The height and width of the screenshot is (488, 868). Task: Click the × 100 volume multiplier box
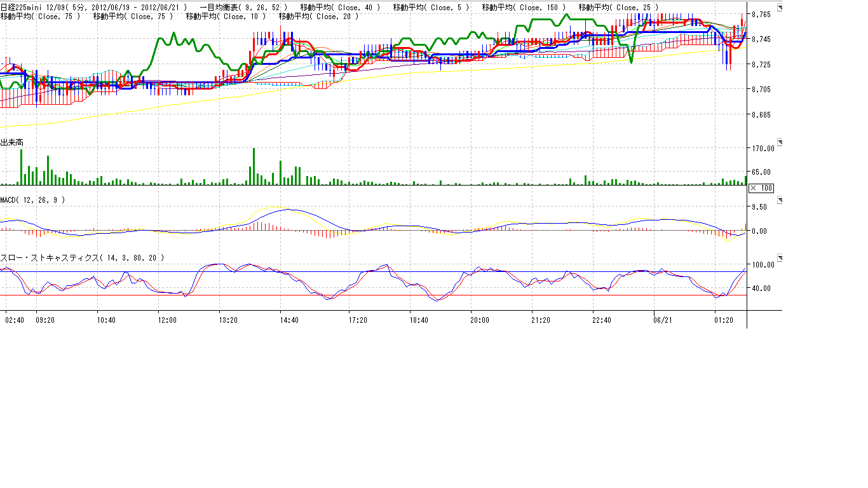761,188
